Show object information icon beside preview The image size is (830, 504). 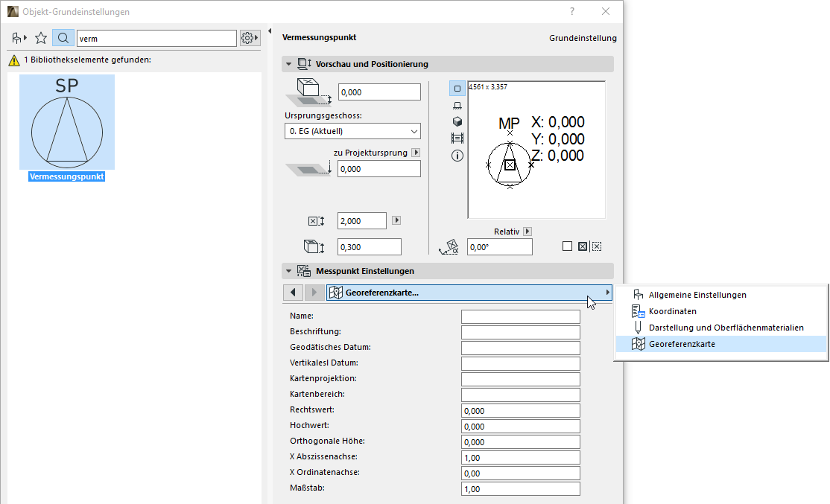tap(457, 156)
